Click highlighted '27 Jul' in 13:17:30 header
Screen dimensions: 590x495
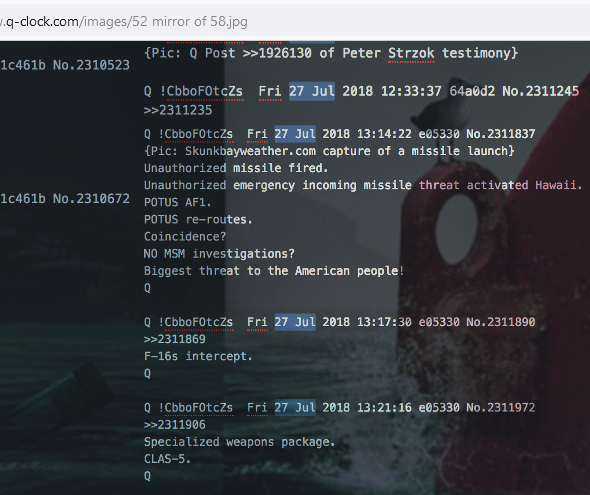pyautogui.click(x=295, y=322)
